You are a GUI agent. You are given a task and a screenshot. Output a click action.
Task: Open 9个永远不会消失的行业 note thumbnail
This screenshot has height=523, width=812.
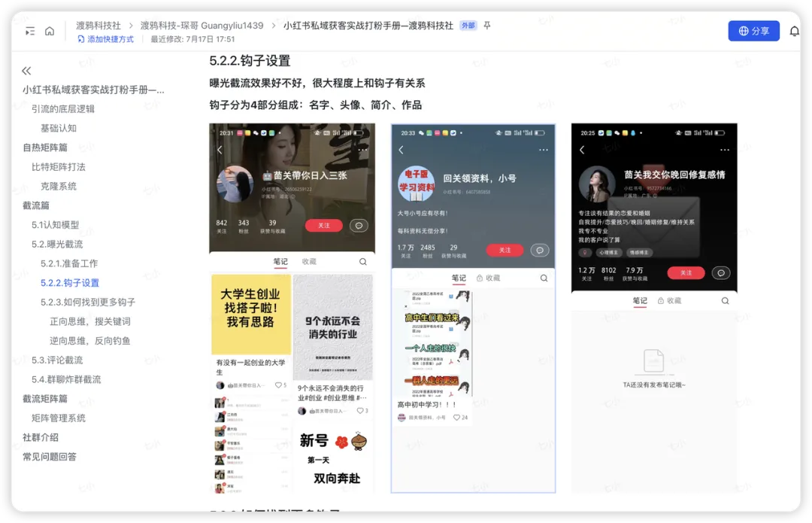pos(332,327)
